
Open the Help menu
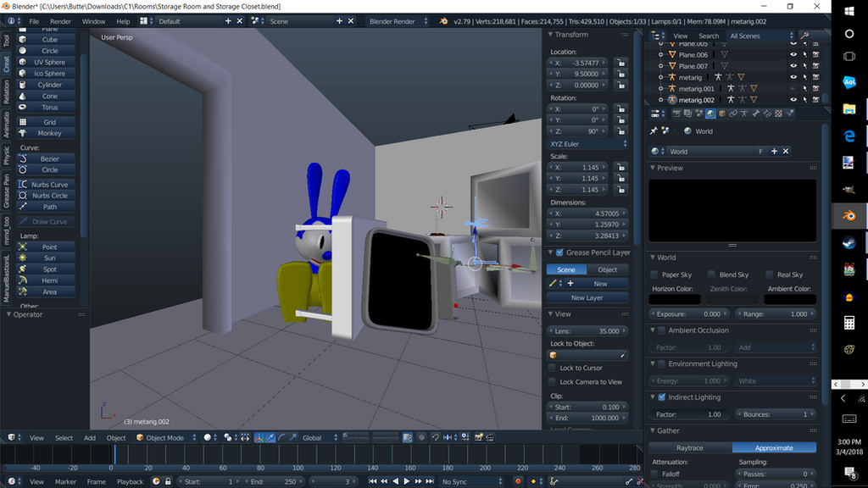123,21
